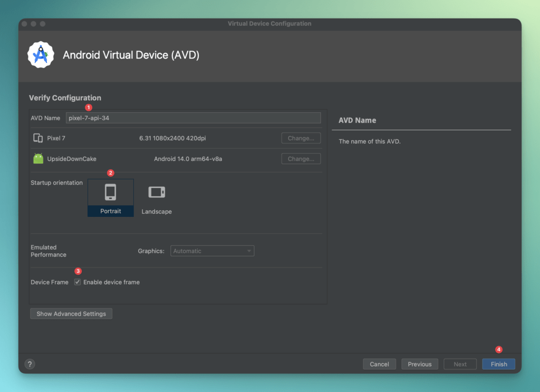
Task: Toggle Enable device frame checkbox
Action: pyautogui.click(x=78, y=282)
